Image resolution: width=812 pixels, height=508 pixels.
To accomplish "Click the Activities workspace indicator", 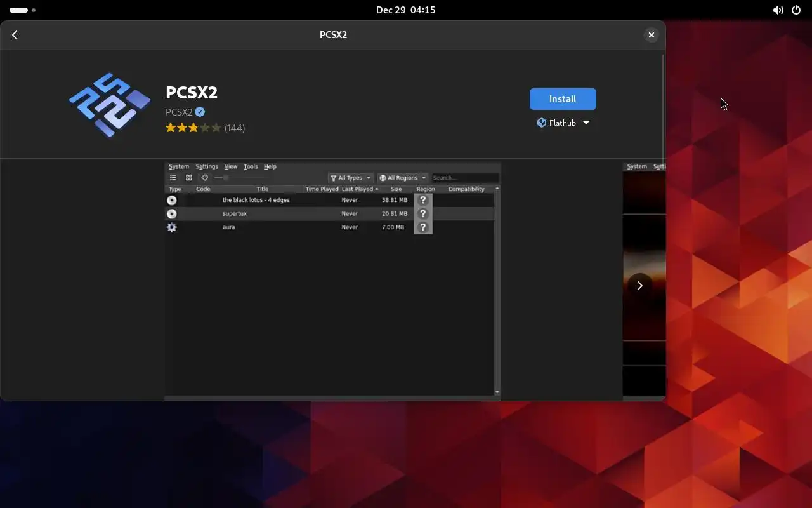I will point(23,10).
